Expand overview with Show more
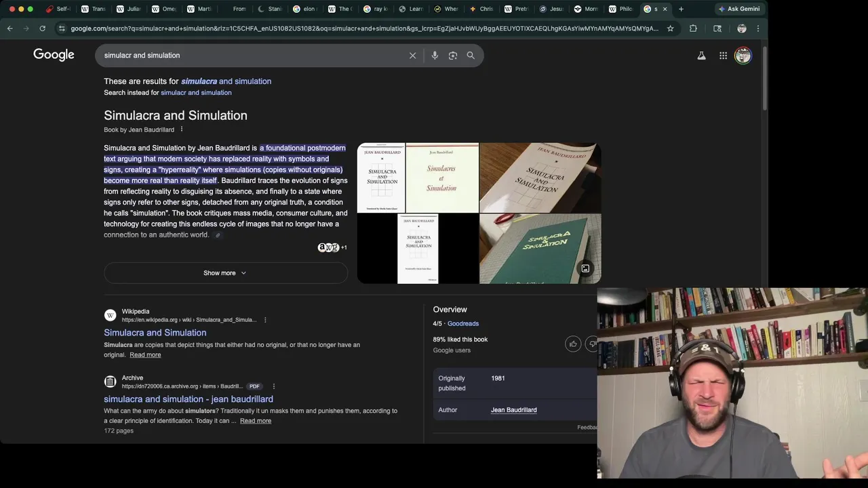868x488 pixels. [225, 273]
